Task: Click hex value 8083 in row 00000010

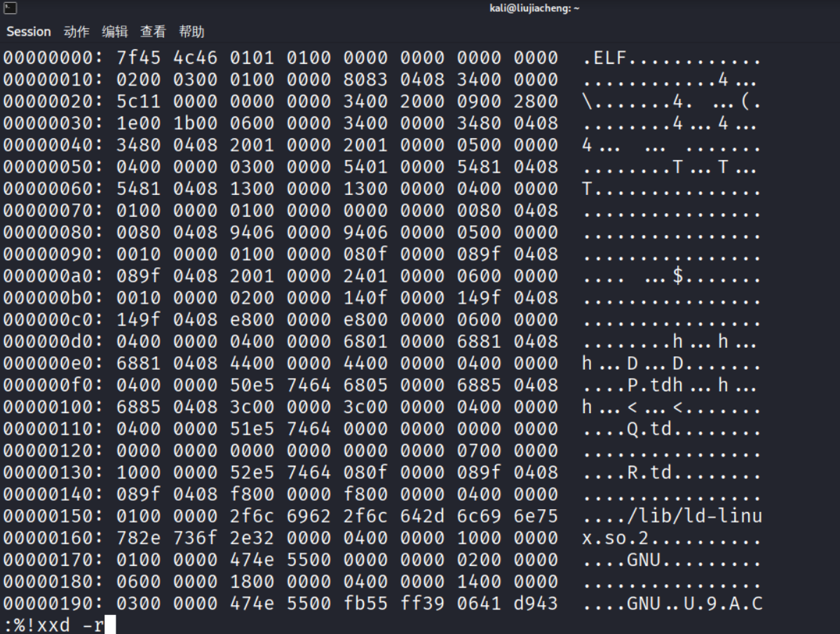Action: 366,80
